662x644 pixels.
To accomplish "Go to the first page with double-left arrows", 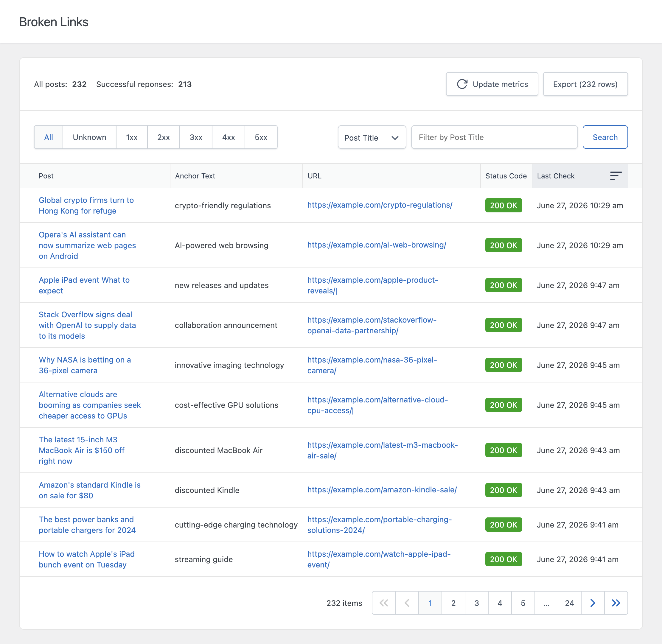I will 384,603.
